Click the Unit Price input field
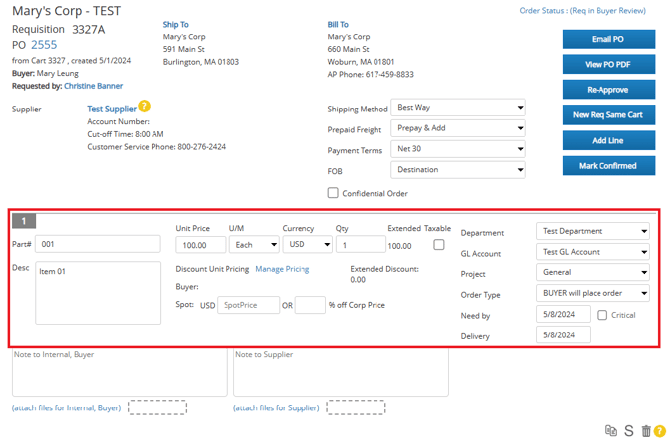This screenshot has height=440, width=670. (200, 245)
